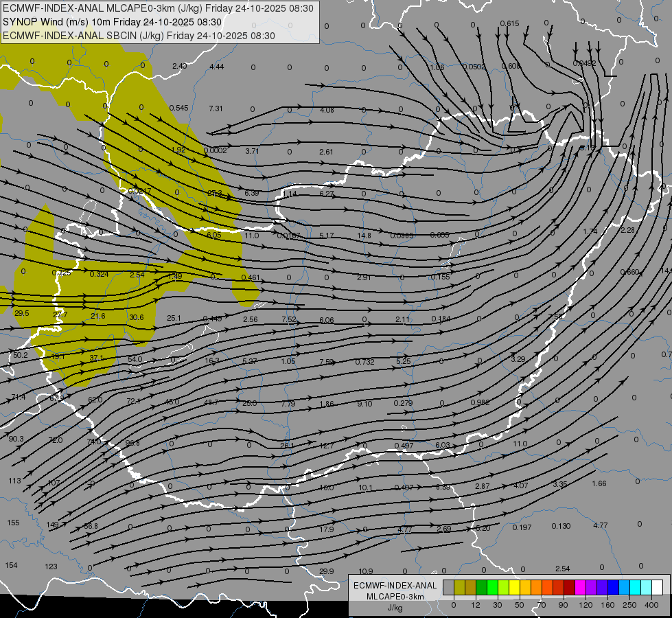Screen dimensions: 672x618
Task: Click the map value 154
Action: click(x=11, y=565)
